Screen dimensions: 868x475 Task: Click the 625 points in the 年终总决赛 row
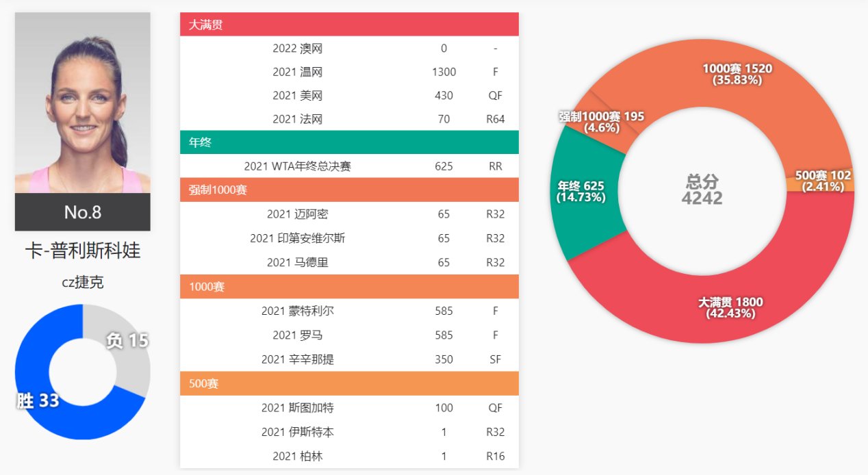click(x=444, y=166)
